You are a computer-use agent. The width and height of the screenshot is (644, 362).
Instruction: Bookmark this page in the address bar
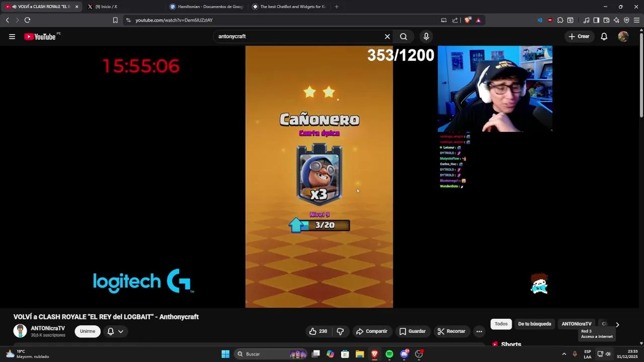tap(115, 20)
